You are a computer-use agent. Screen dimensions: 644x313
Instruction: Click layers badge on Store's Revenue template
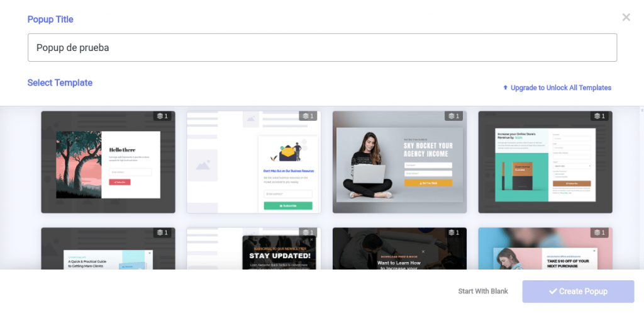(x=599, y=116)
